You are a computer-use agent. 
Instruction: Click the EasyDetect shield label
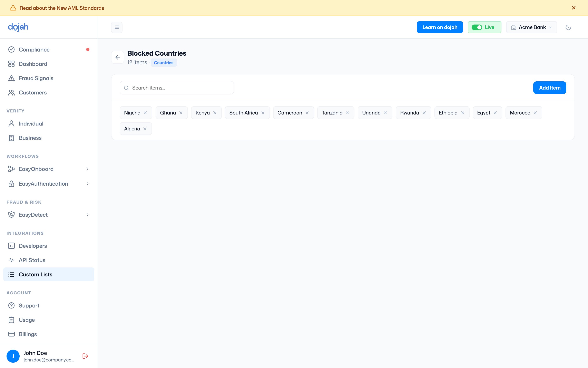[x=33, y=215]
